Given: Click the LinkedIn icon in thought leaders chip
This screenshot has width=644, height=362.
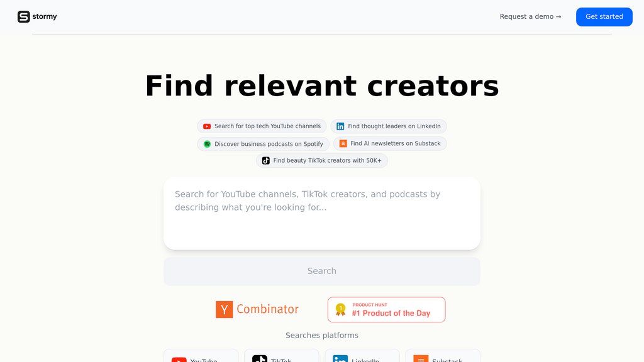Looking at the screenshot, I should (340, 126).
